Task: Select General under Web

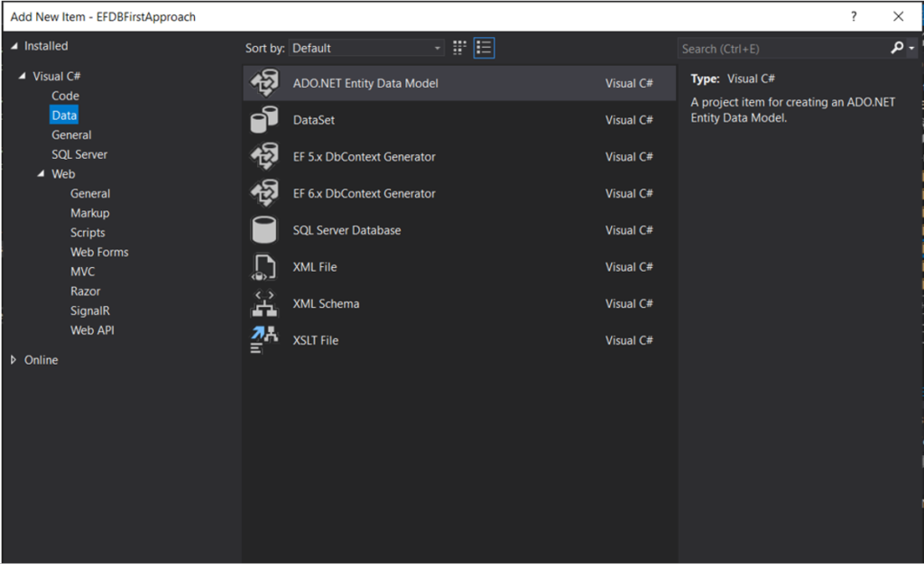Action: (90, 193)
